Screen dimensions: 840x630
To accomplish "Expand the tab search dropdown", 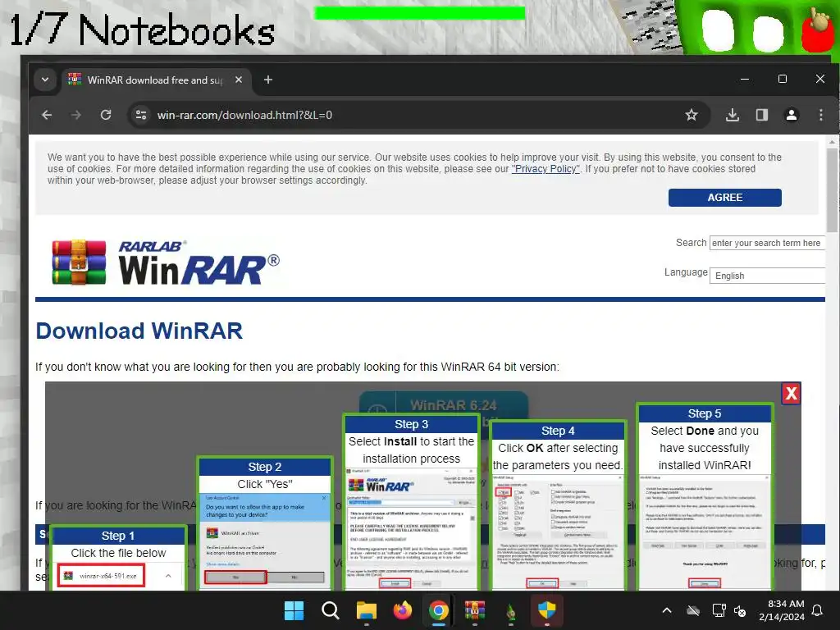I will (45, 80).
